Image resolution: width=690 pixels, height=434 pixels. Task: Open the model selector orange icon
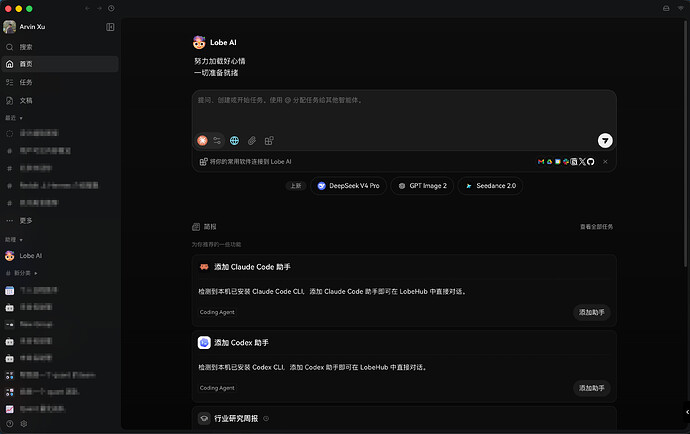coord(202,140)
